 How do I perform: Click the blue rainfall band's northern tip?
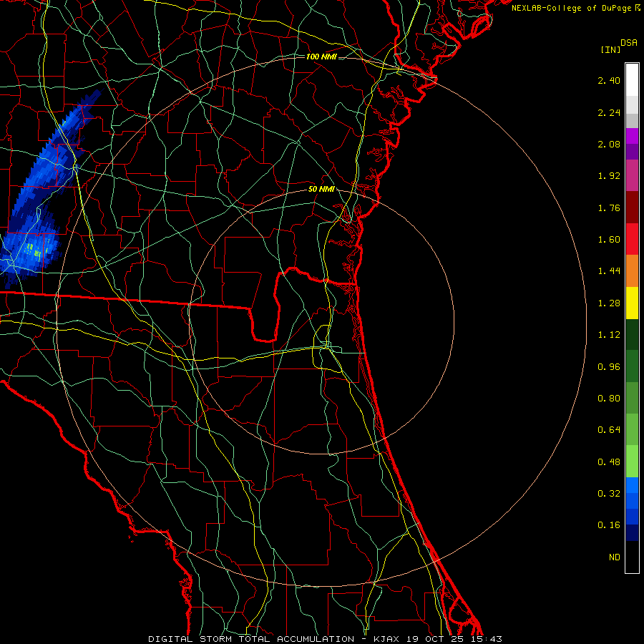[x=97, y=93]
